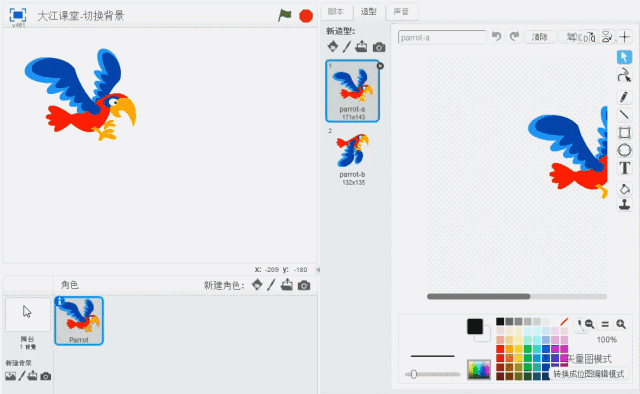The height and width of the screenshot is (394, 640).
Task: Open Parrot sprite info via i icon
Action: tap(60, 301)
